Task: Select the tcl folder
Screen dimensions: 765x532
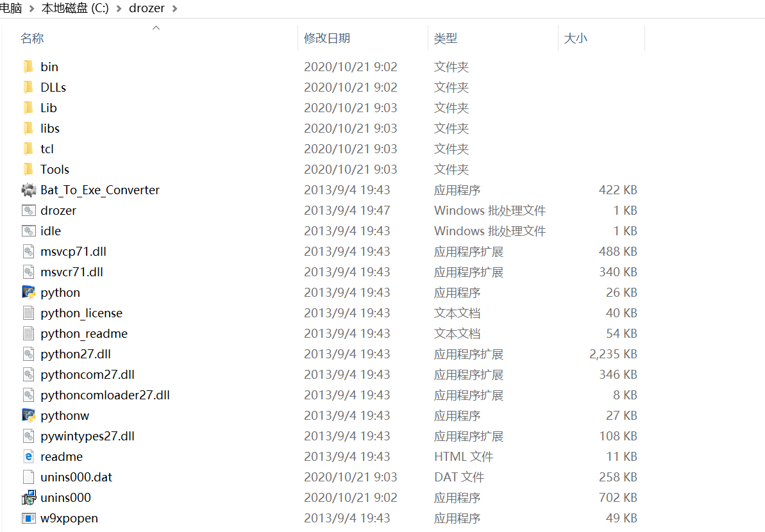Action: click(47, 148)
